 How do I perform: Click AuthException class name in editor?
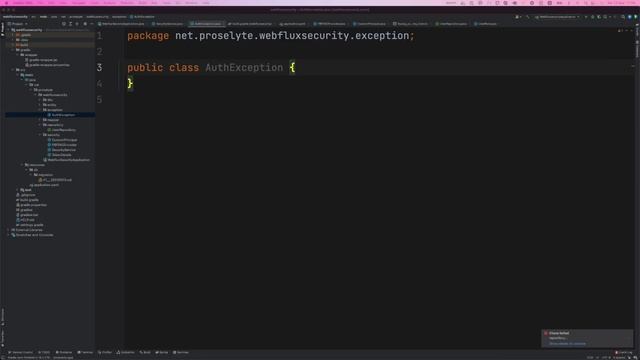244,68
